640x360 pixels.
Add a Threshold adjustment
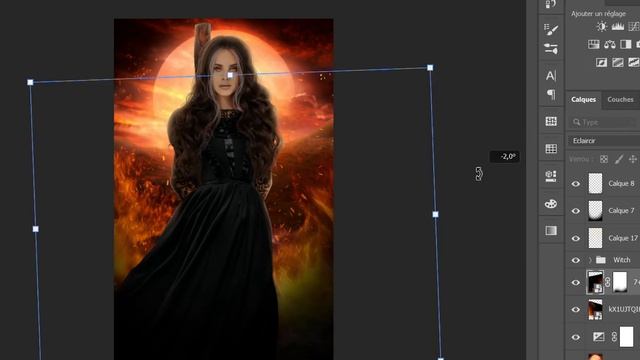pos(633,62)
